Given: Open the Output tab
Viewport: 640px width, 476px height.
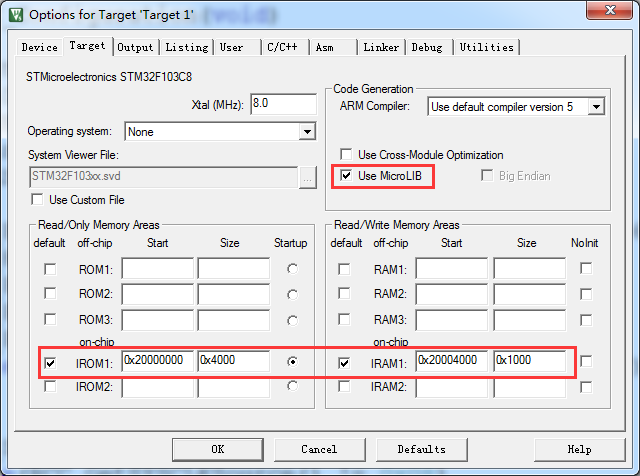Looking at the screenshot, I should tap(135, 47).
